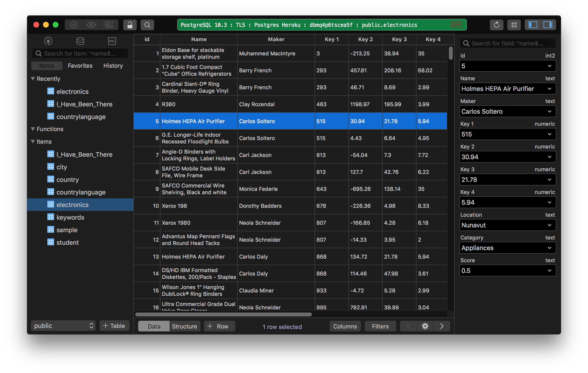Click the electronics table in Recently
588x373 pixels.
pos(72,91)
